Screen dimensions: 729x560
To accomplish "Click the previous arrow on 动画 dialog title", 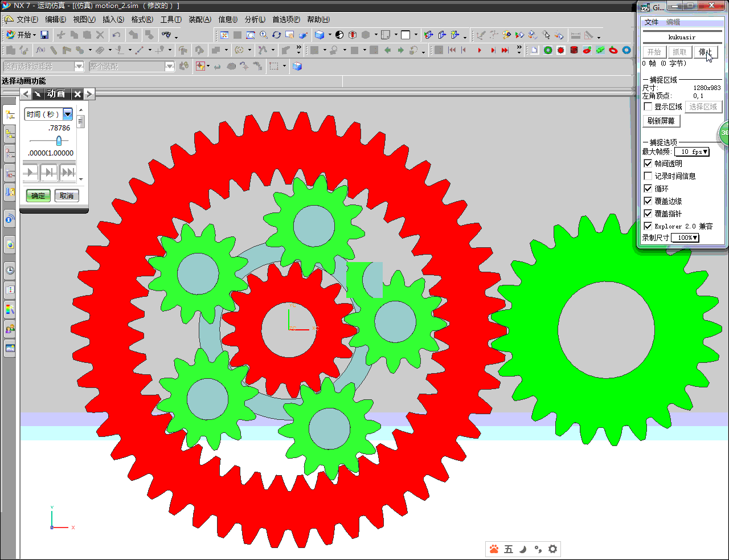I will [x=26, y=94].
